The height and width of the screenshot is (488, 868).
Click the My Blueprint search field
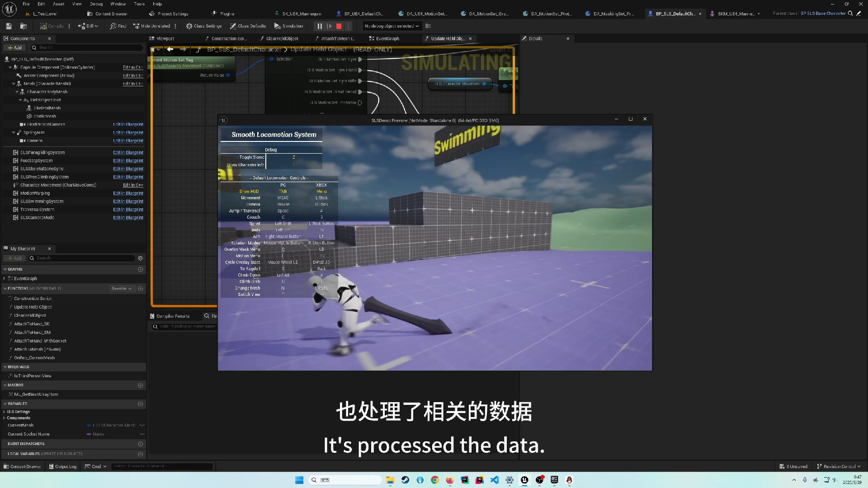[x=81, y=258]
